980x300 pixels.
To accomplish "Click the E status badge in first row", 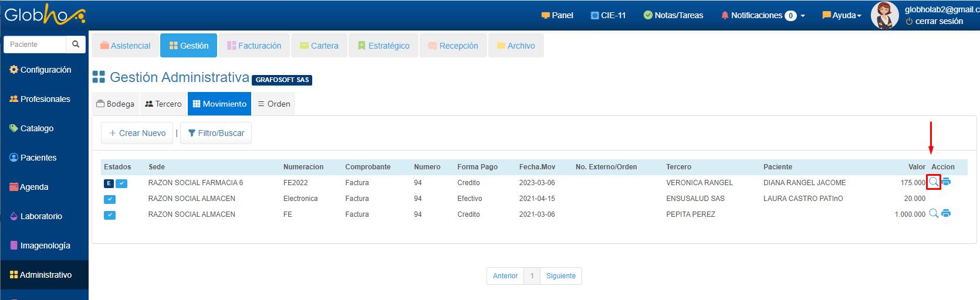I will point(109,183).
